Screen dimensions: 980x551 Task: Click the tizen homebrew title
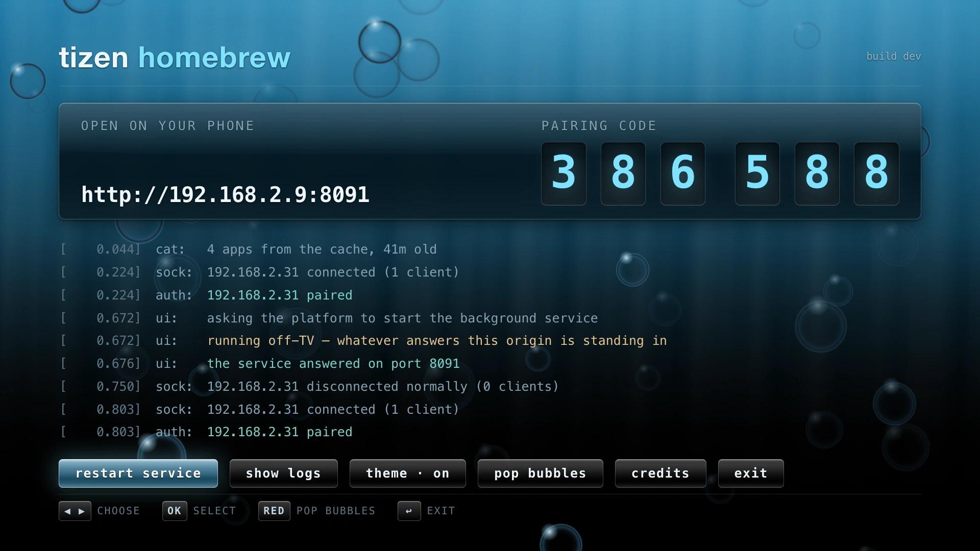tap(175, 58)
